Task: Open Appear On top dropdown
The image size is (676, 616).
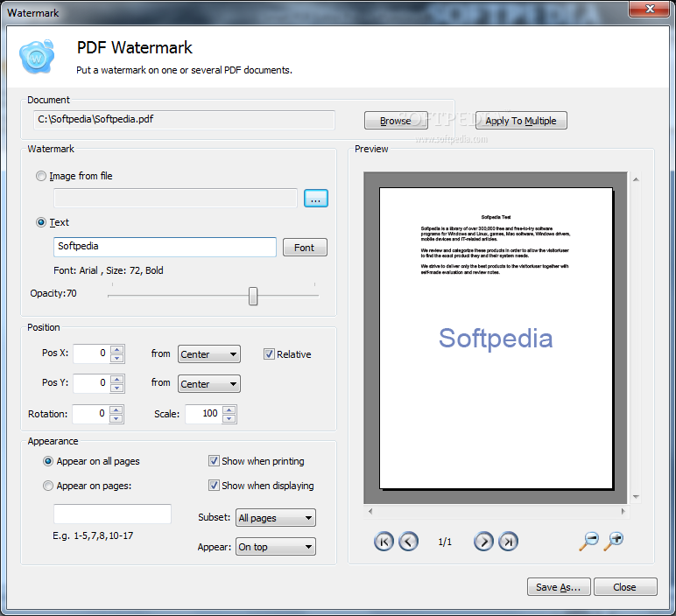Action: 276,547
